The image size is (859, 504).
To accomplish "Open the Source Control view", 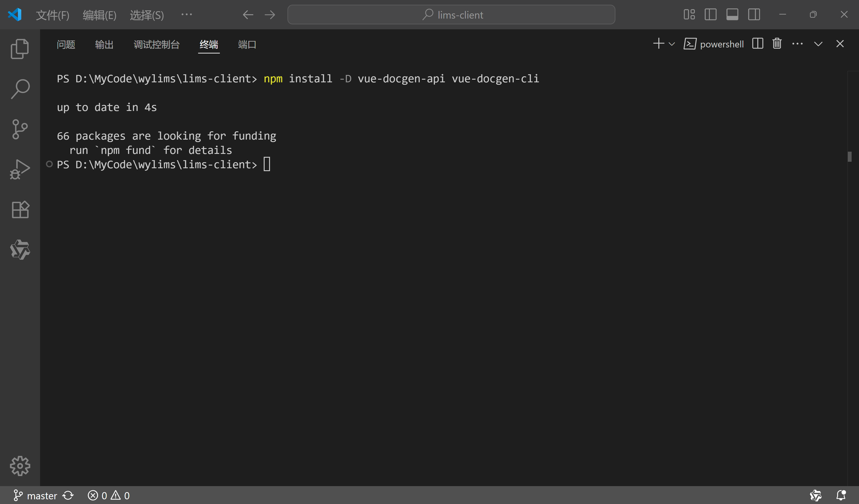I will 19,129.
